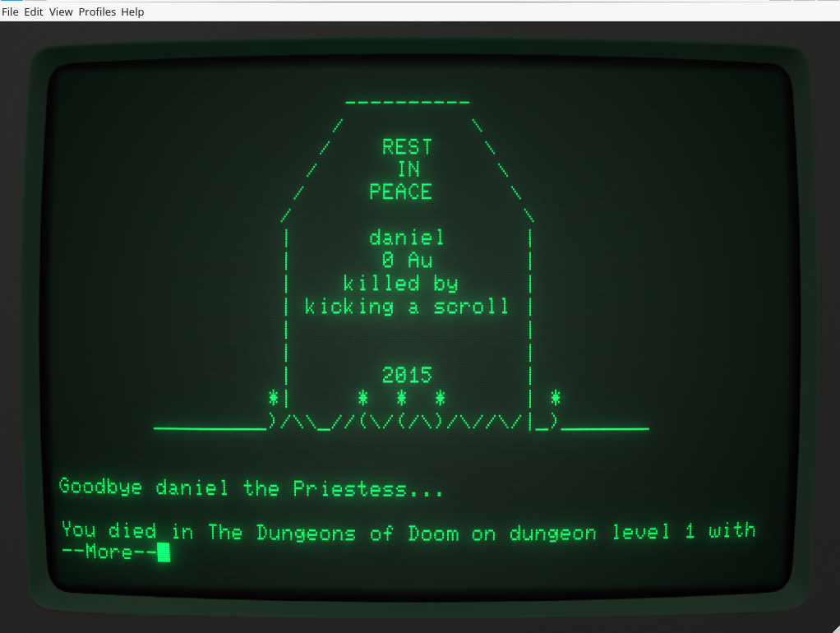
Task: Click the '0 Au' gold line
Action: (x=407, y=261)
